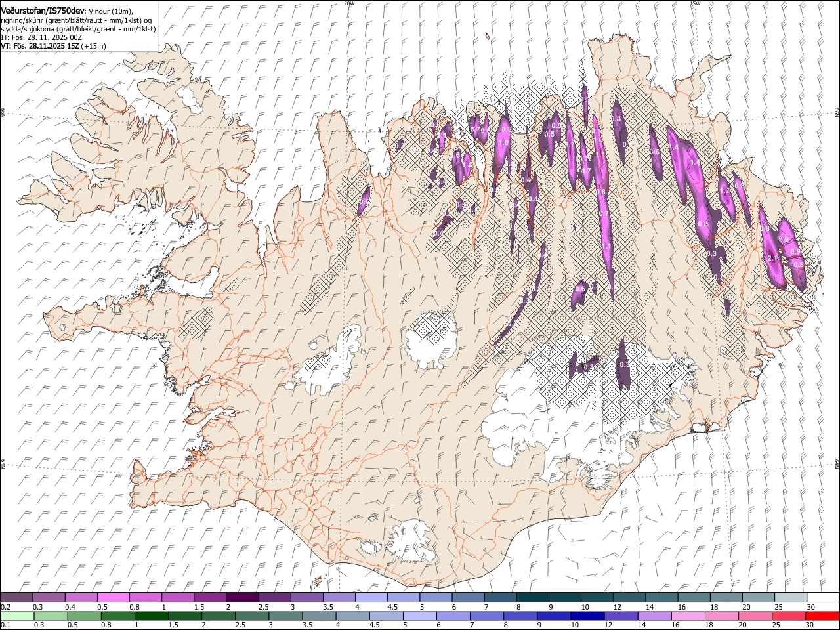The width and height of the screenshot is (840, 630).
Task: Click the 'slydda/snjókoma' legend description line
Action: pos(78,29)
